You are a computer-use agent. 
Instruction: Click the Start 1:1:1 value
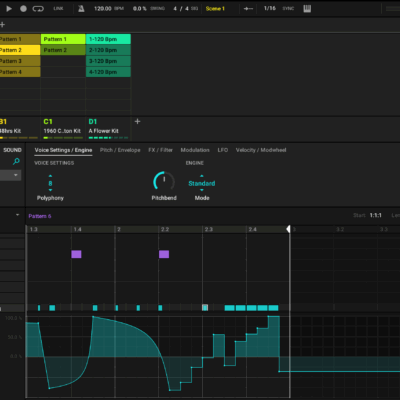375,215
